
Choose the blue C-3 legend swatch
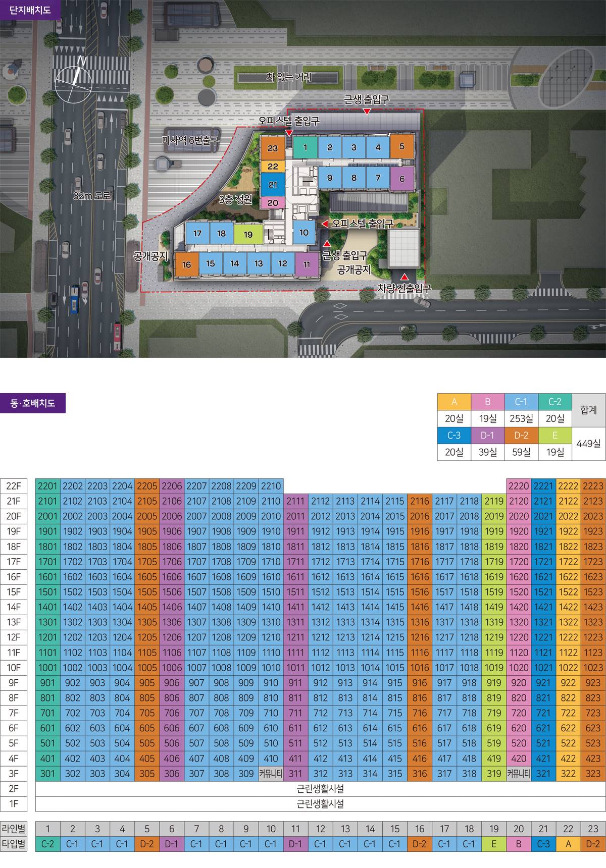pyautogui.click(x=454, y=436)
